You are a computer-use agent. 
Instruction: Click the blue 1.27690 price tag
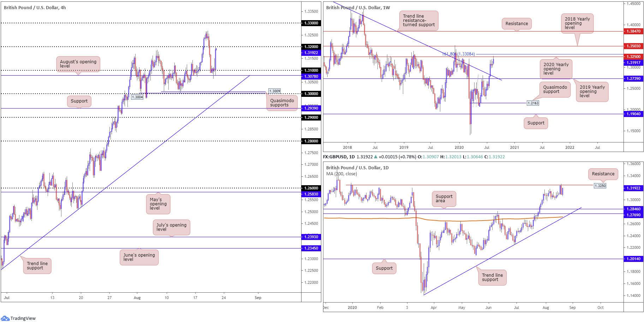tap(633, 215)
